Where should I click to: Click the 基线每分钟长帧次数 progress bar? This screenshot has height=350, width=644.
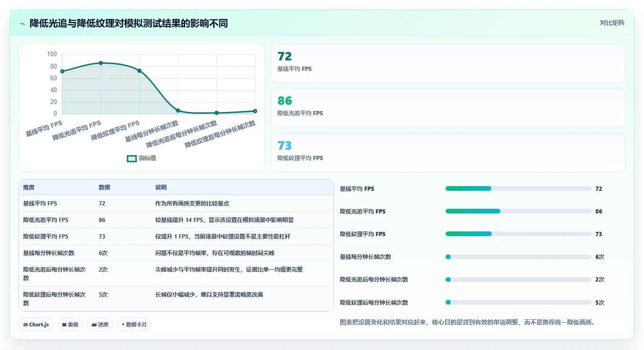(518, 257)
